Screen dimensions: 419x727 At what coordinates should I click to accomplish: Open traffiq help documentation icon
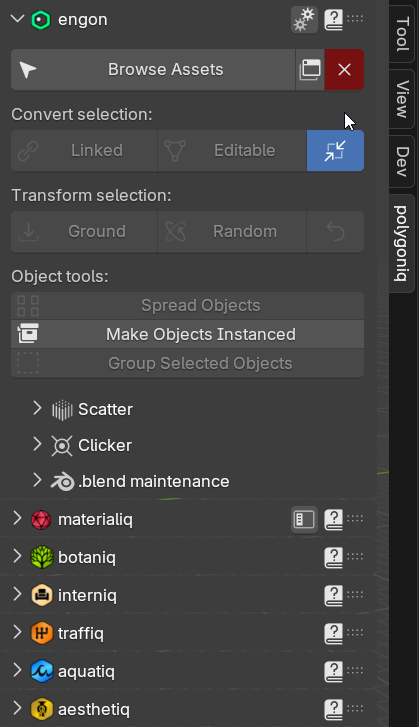(333, 633)
